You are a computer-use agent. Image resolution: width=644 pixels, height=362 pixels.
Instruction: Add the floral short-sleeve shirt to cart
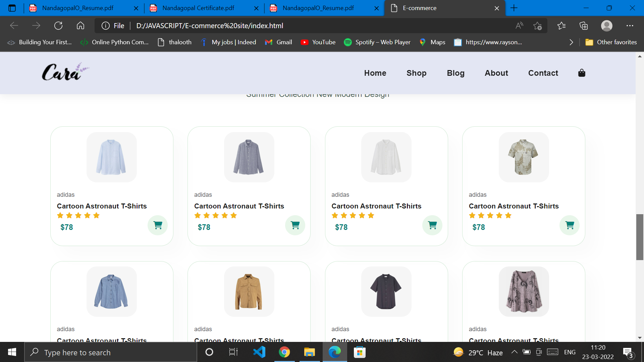pos(570,225)
